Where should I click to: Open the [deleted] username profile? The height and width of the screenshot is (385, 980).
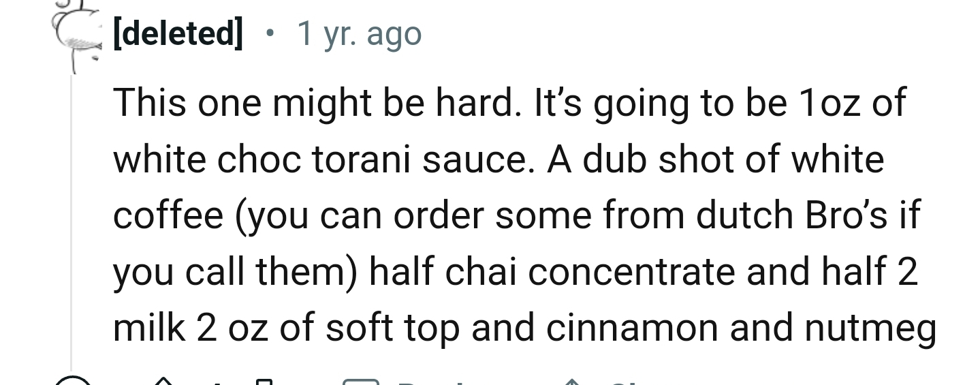(x=177, y=34)
